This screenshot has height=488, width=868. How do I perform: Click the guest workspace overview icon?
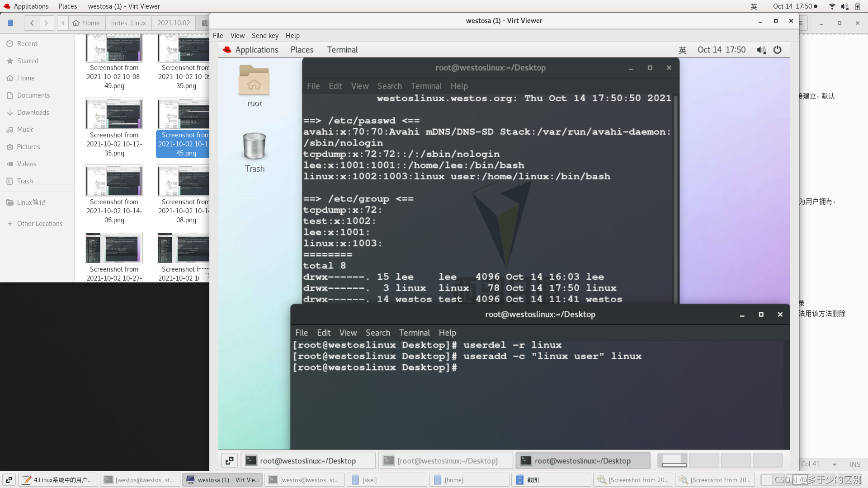(229, 460)
